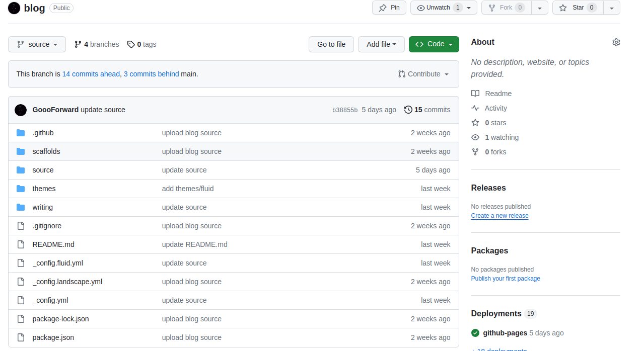Click the folder icon in the source row
Screen dimensions: 644x351
click(21, 170)
